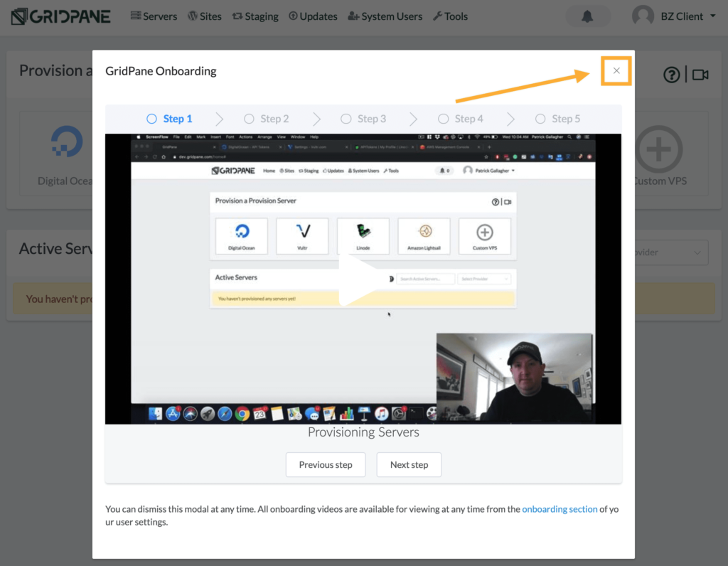The height and width of the screenshot is (566, 728).
Task: Open the notifications bell
Action: coord(587,16)
